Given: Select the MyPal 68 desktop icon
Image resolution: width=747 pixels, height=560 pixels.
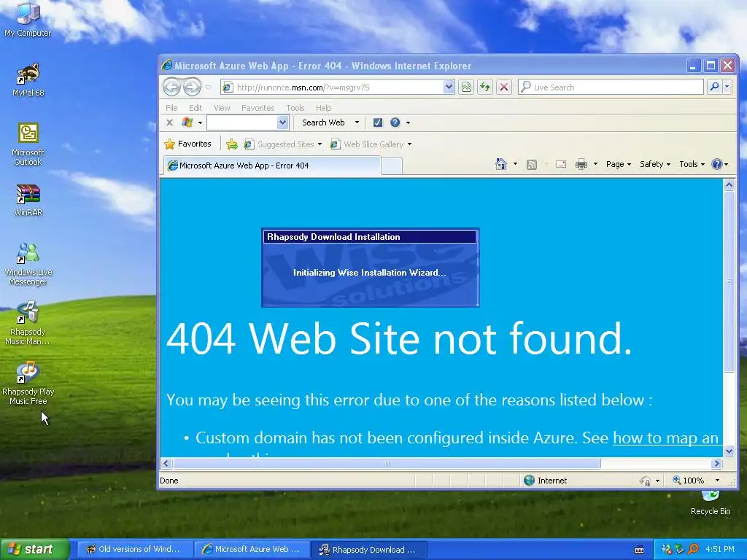Looking at the screenshot, I should [28, 80].
